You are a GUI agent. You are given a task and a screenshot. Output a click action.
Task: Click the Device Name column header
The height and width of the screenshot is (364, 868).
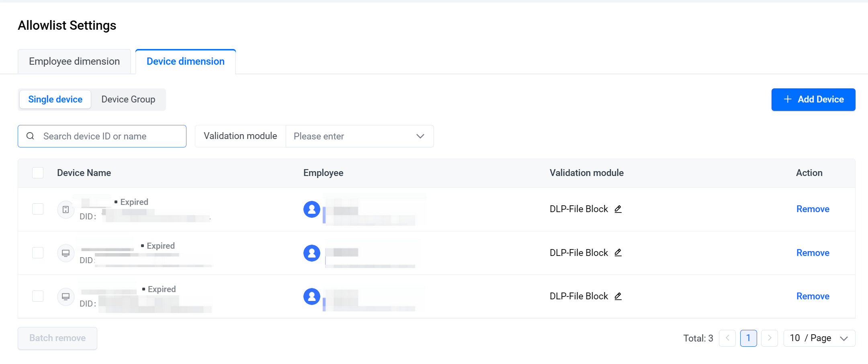84,173
